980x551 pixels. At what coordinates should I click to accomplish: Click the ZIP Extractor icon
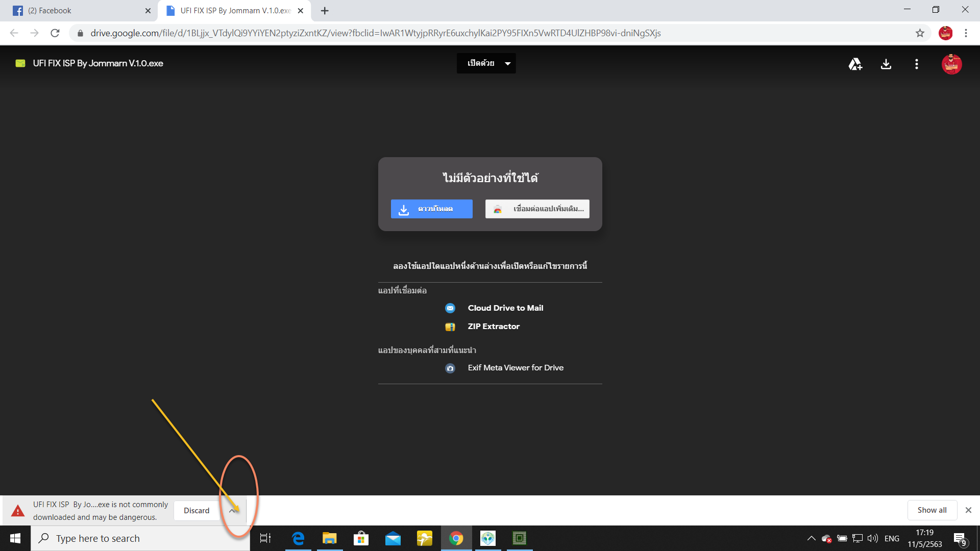tap(450, 327)
